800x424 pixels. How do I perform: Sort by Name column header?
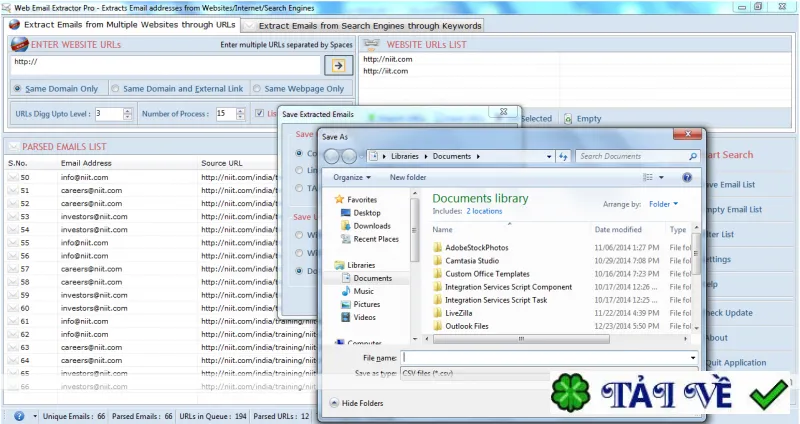coord(509,230)
